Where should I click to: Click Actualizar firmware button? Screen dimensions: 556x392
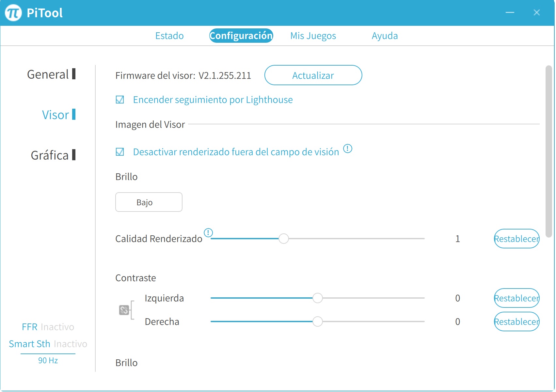pos(313,75)
